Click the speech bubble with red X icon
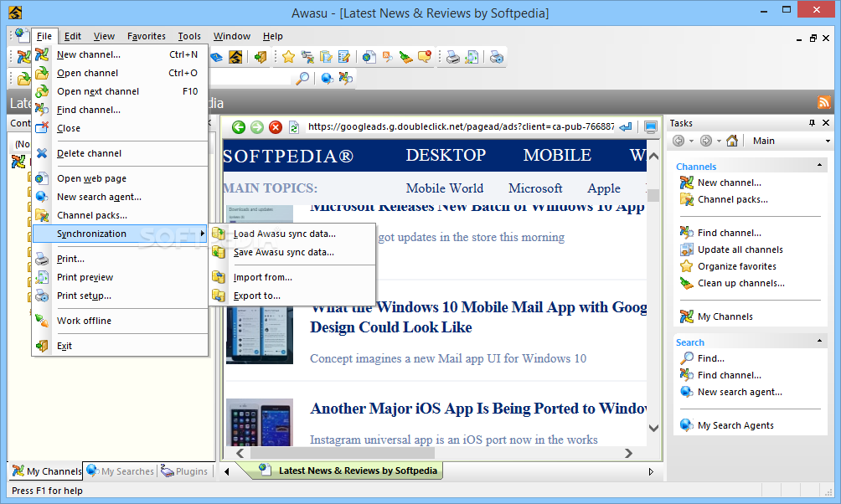This screenshot has height=504, width=841. tap(425, 57)
